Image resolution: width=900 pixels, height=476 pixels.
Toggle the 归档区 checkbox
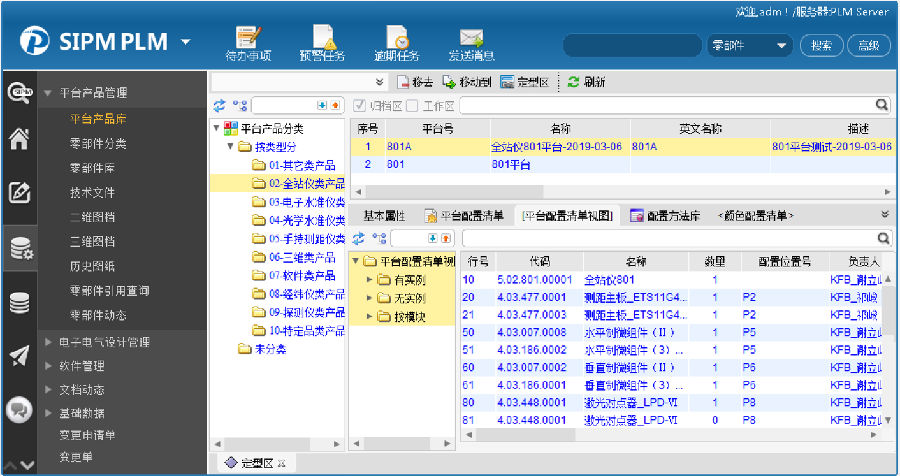[360, 105]
